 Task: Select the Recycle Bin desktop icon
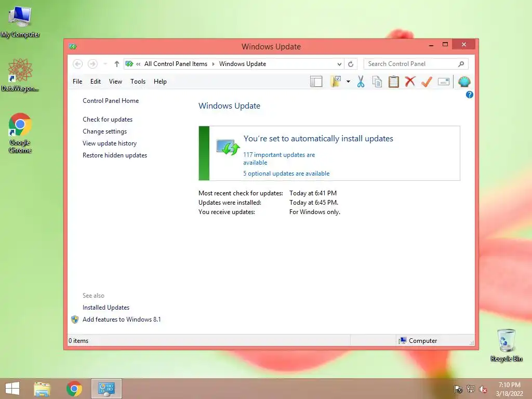point(506,345)
